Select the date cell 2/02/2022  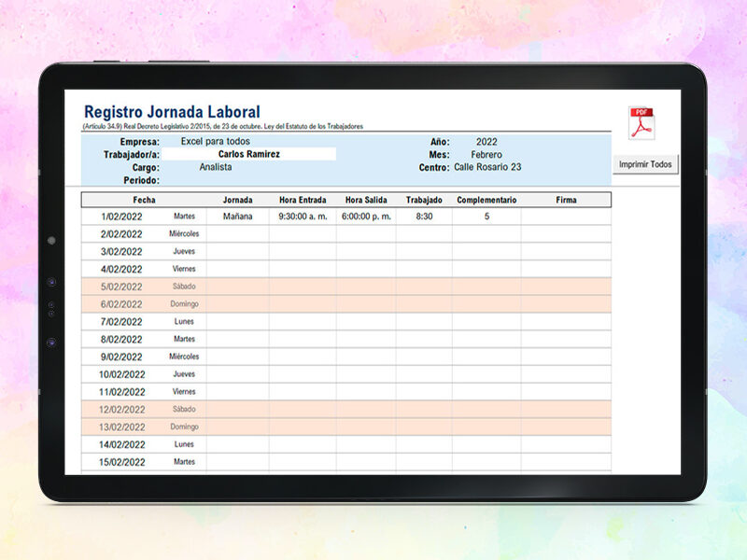coord(121,234)
